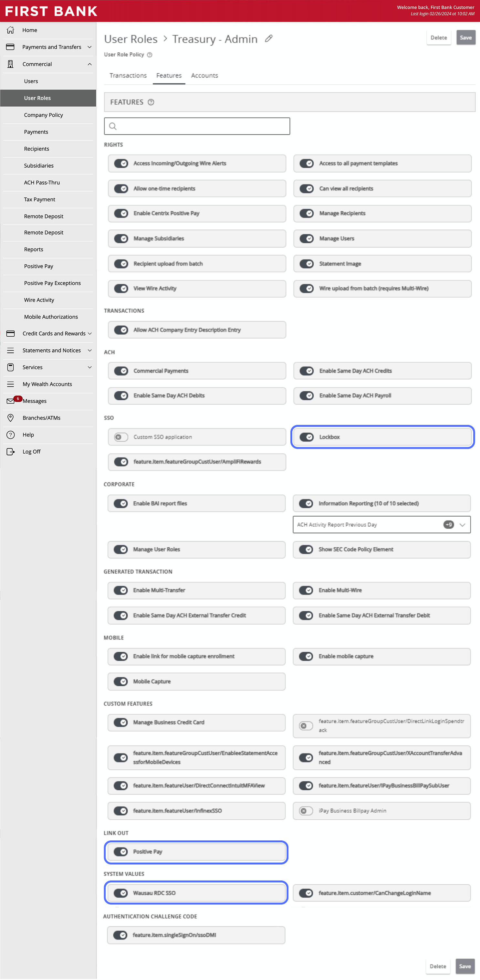This screenshot has width=480, height=980.
Task: Expand the Payments and Transfers menu
Action: pos(89,47)
